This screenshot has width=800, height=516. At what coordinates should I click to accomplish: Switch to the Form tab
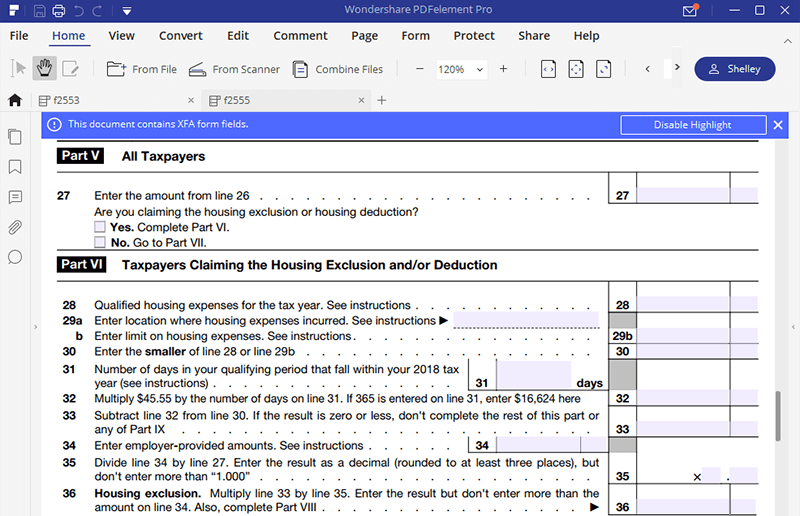[416, 36]
